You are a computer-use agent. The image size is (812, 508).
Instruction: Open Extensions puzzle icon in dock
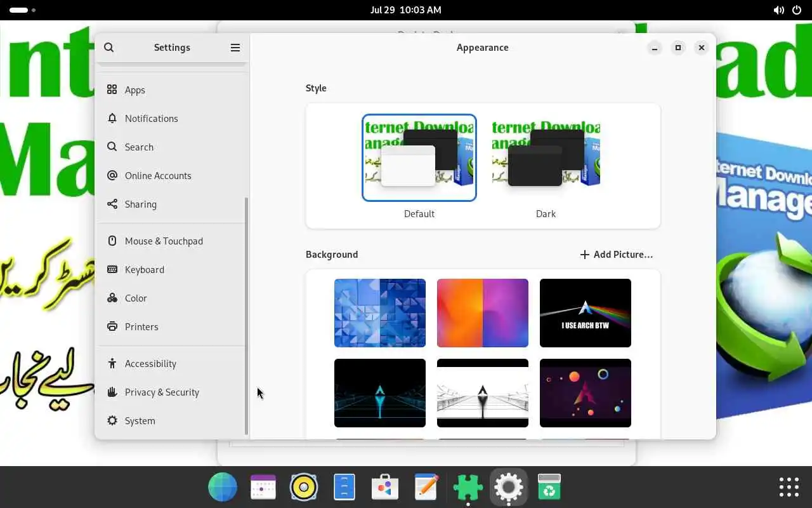click(468, 488)
